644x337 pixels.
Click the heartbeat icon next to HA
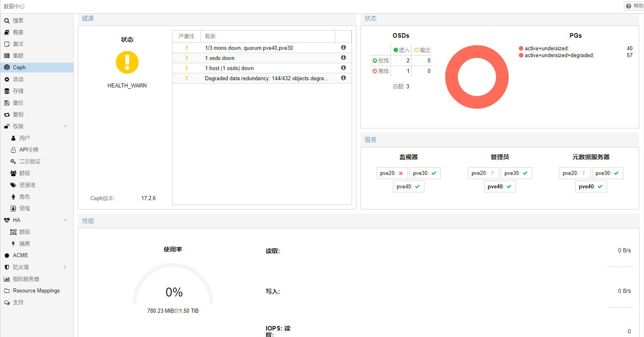(7, 220)
